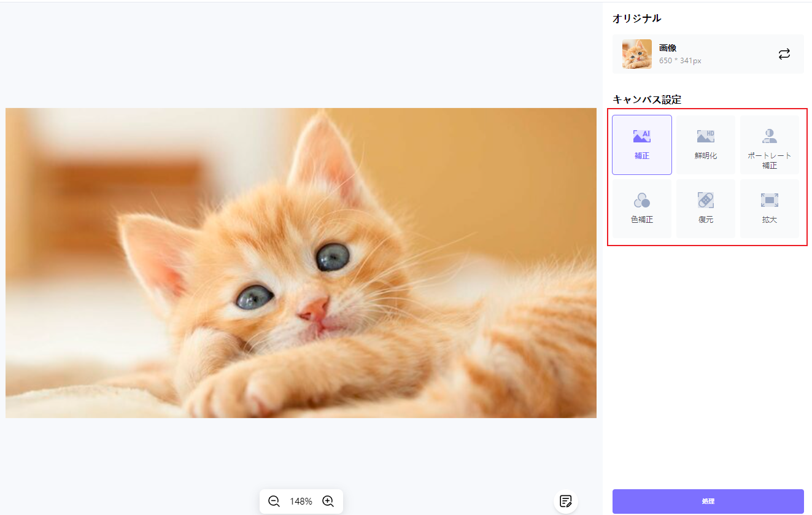This screenshot has width=812, height=515.
Task: Open the 復元 bandage restore icon
Action: click(x=705, y=200)
